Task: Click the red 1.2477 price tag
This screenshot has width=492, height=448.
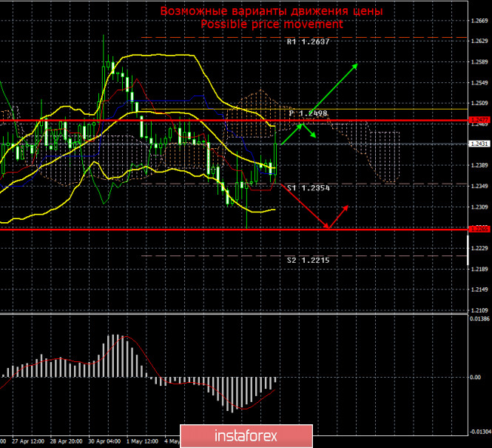Action: (x=479, y=120)
